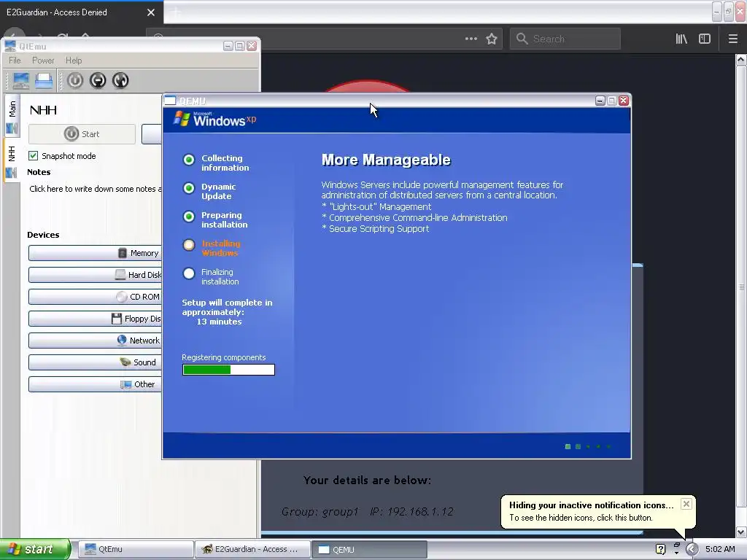Click the Memory chip icon
Viewport: 747px width, 560px height.
(x=123, y=253)
